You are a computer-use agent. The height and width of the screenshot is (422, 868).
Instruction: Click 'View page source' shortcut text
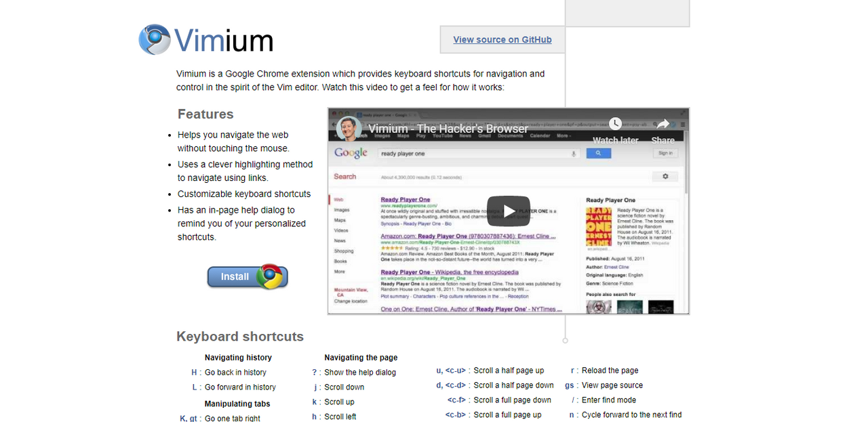coord(612,385)
